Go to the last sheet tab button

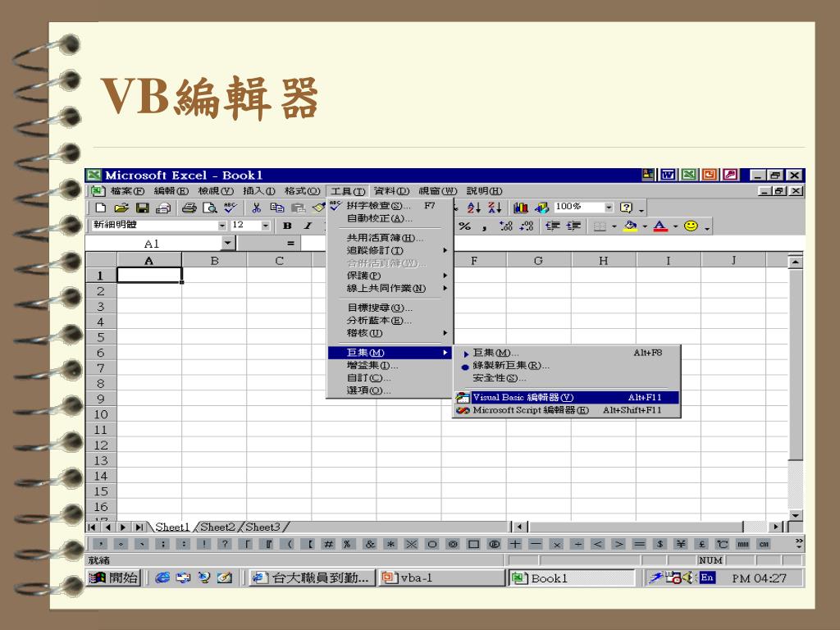139,527
